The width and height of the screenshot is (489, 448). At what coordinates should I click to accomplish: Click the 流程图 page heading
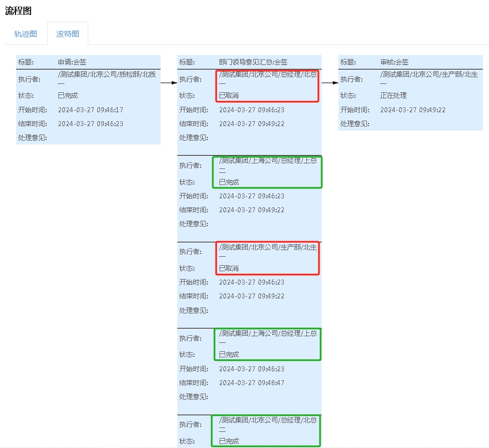coord(18,11)
